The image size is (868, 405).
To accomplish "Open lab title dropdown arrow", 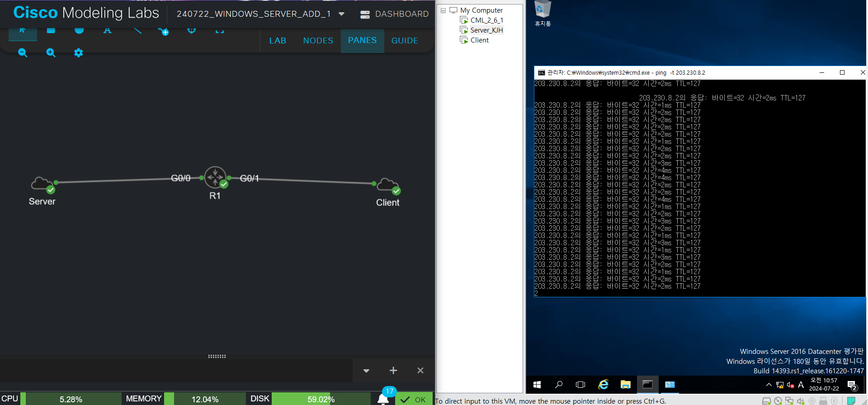I will [x=342, y=14].
